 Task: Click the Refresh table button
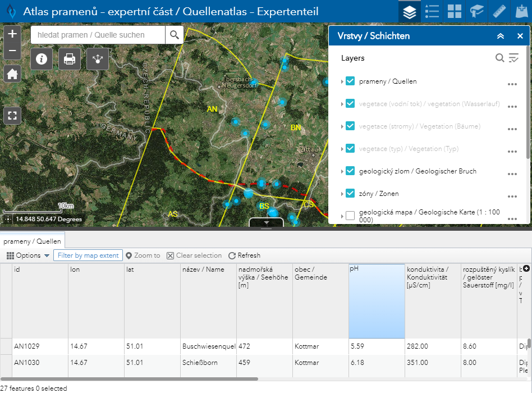coord(244,255)
